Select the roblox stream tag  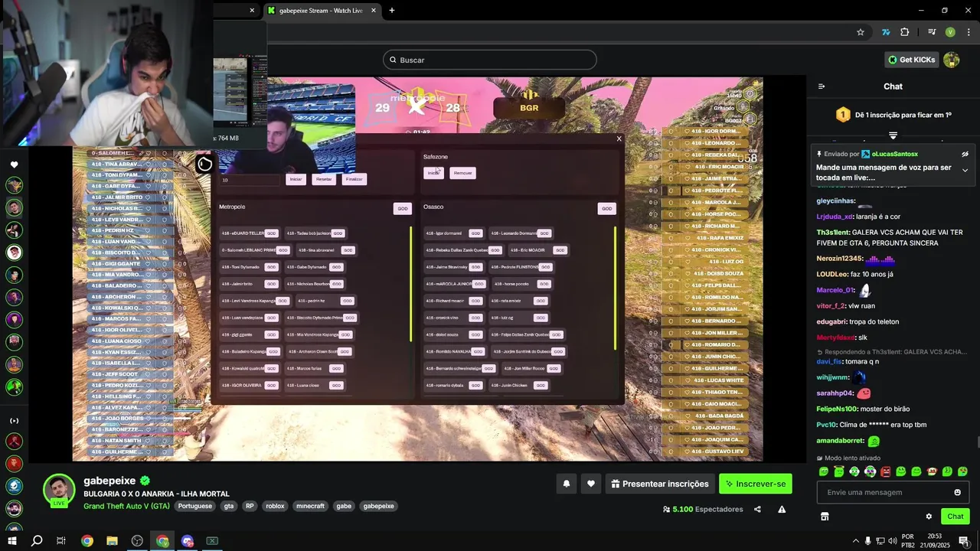click(275, 506)
